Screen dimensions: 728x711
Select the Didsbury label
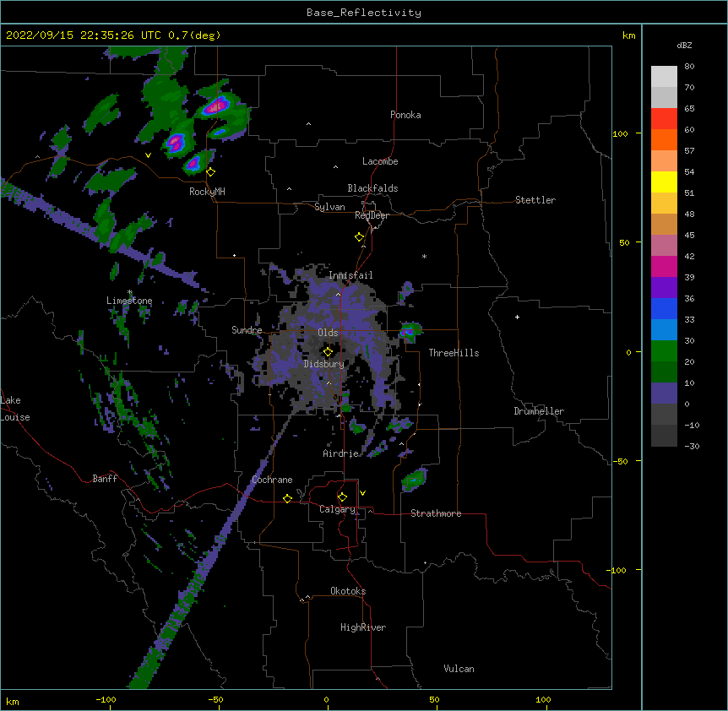click(323, 364)
